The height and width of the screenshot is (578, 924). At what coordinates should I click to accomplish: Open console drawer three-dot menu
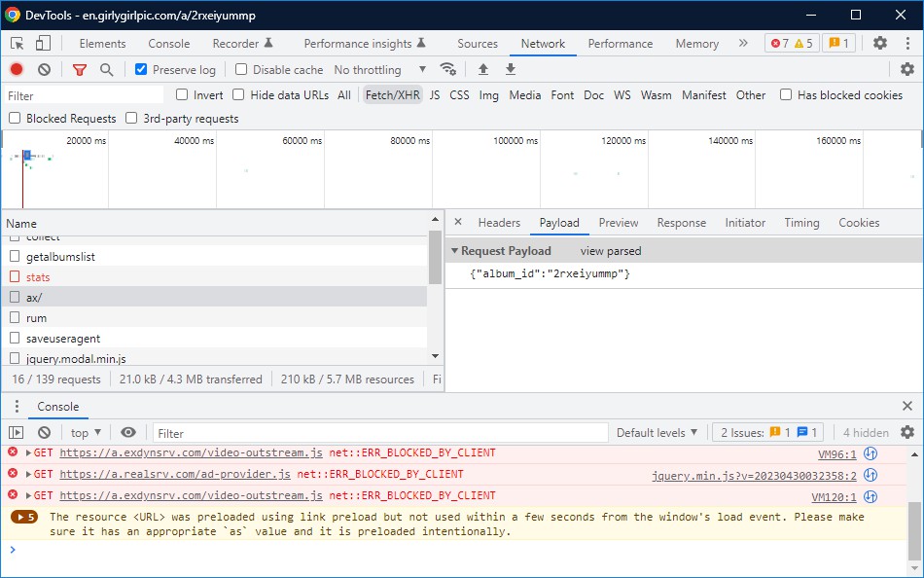(x=17, y=407)
